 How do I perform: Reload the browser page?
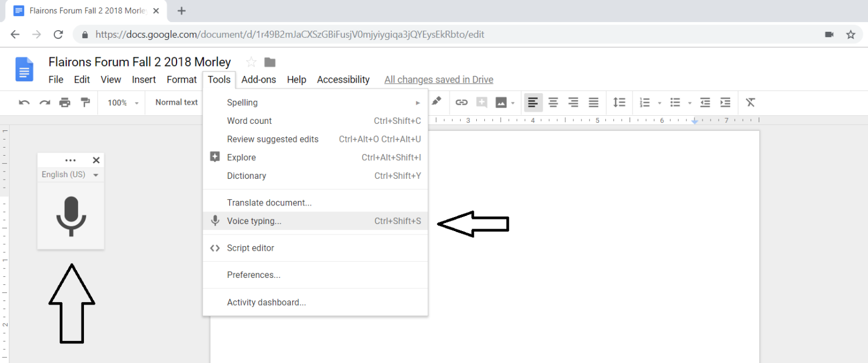pyautogui.click(x=58, y=35)
